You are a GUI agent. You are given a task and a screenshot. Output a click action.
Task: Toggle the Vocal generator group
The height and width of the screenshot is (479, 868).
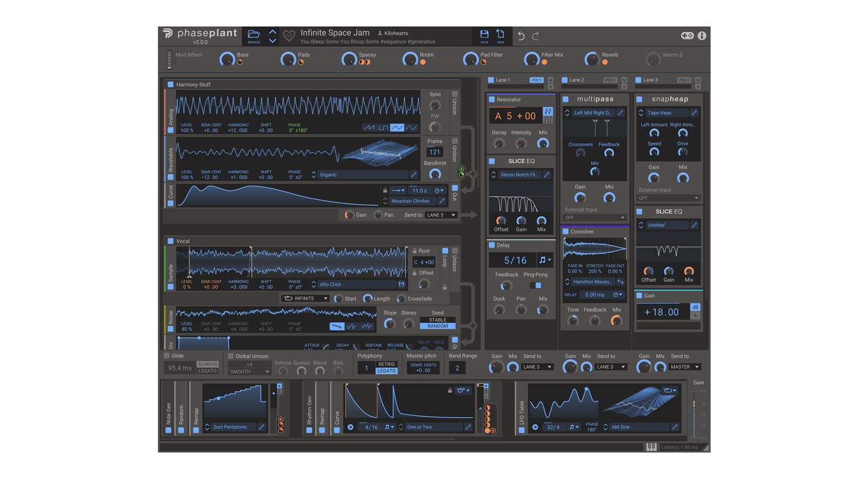coord(170,241)
